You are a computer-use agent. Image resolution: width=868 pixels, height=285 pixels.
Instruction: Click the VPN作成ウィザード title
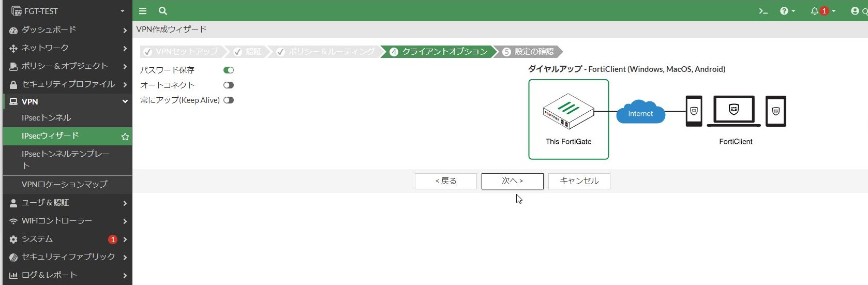171,29
